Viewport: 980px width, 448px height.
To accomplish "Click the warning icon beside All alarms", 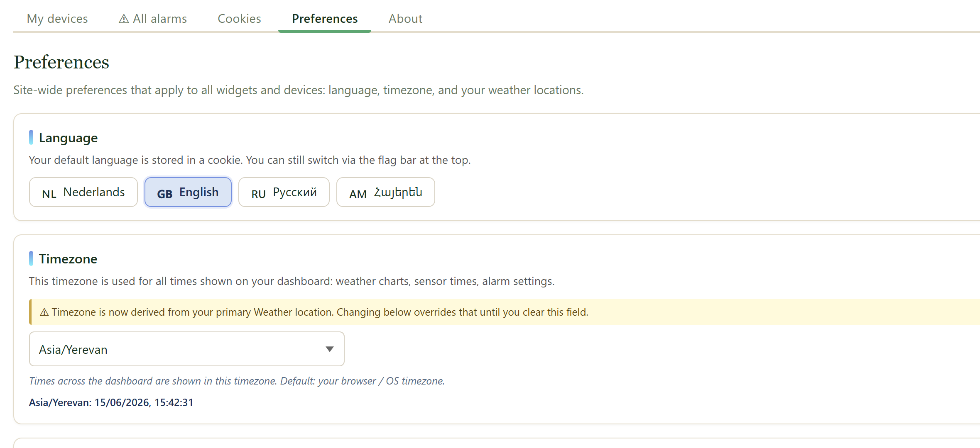I will pos(124,19).
